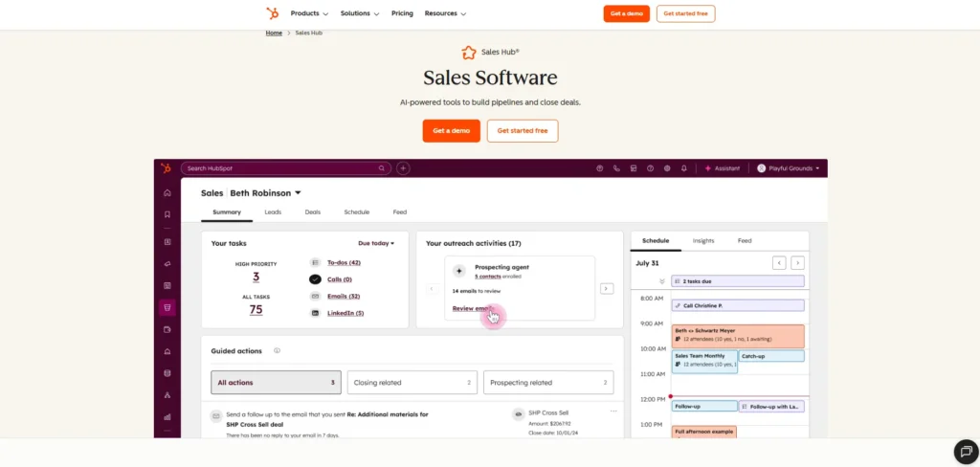Open the phone calling icon in top bar
The width and height of the screenshot is (980, 467).
click(617, 168)
